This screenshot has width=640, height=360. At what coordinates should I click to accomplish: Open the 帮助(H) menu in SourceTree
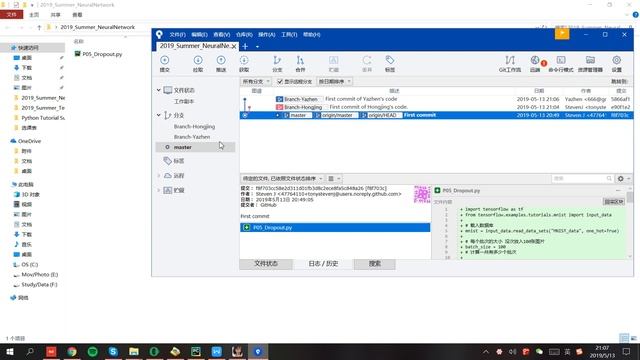tap(311, 35)
